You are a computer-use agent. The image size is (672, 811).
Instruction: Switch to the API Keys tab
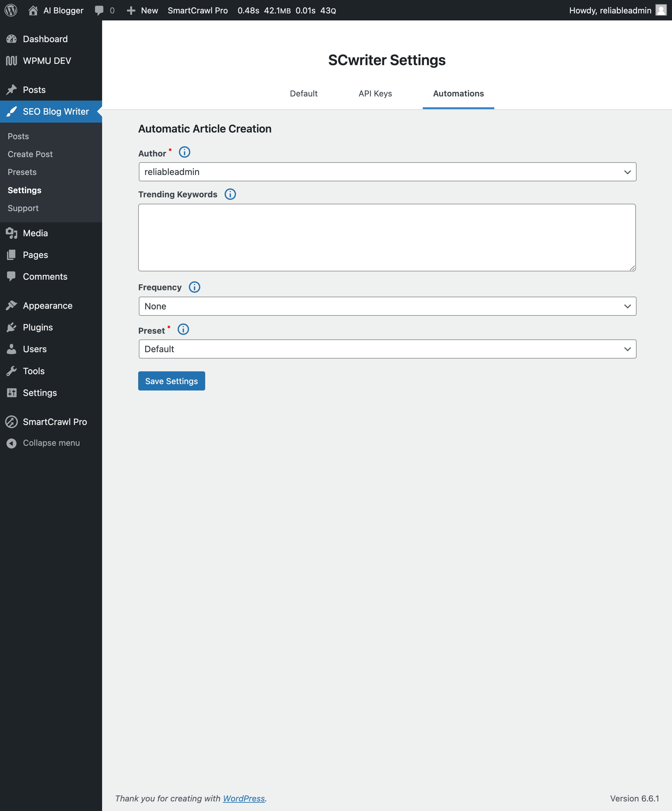375,94
